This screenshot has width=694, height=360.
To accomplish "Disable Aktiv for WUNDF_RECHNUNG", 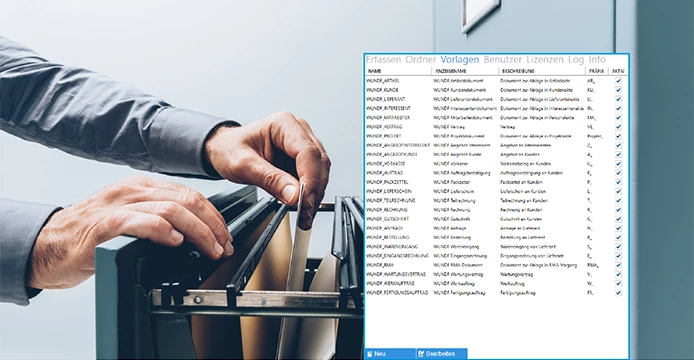I will [x=618, y=210].
